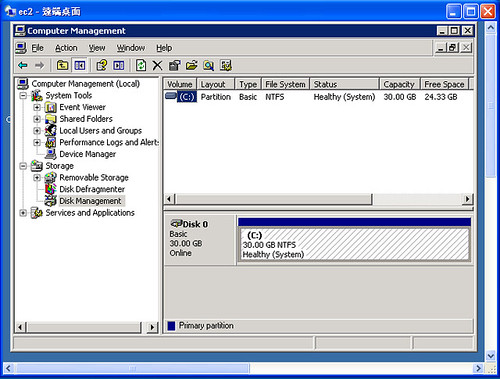Open the View menu

coord(97,48)
